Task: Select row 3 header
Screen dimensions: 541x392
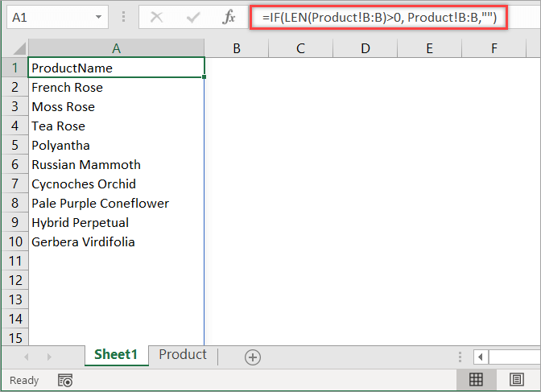Action: click(14, 106)
